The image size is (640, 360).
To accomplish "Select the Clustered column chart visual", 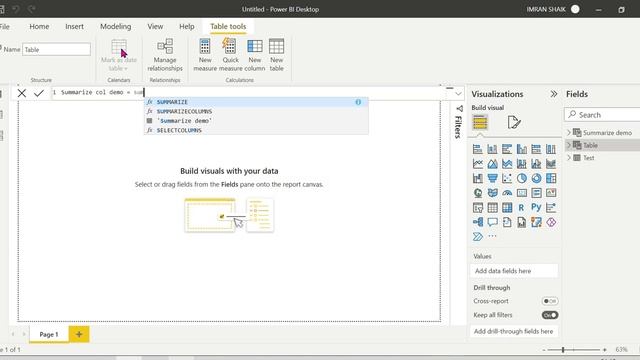I will coord(522,149).
